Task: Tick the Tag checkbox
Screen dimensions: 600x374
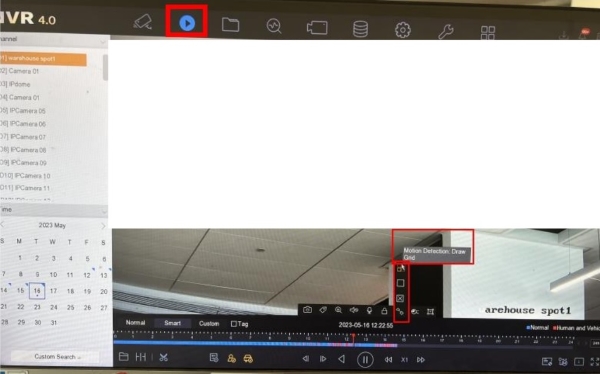Action: (x=233, y=324)
